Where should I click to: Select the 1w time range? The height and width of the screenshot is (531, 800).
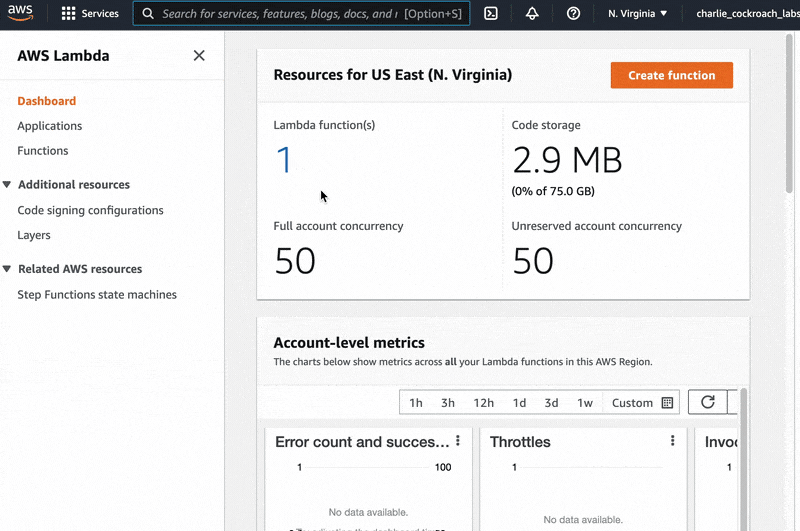[x=585, y=403]
